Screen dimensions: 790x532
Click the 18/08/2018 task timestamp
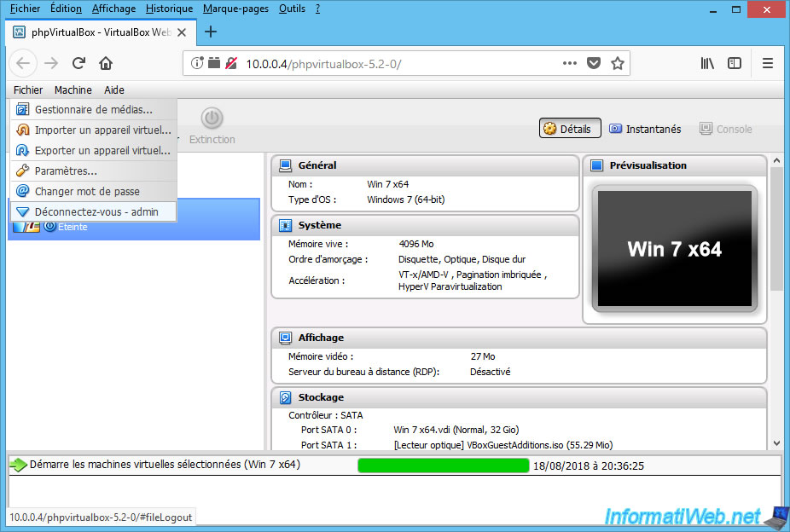[x=589, y=466]
